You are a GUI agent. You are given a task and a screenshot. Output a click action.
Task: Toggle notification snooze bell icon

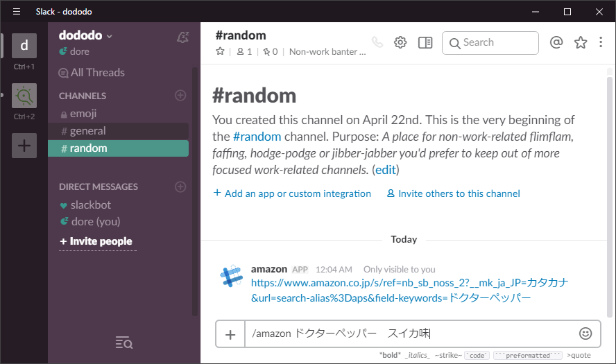click(x=182, y=37)
